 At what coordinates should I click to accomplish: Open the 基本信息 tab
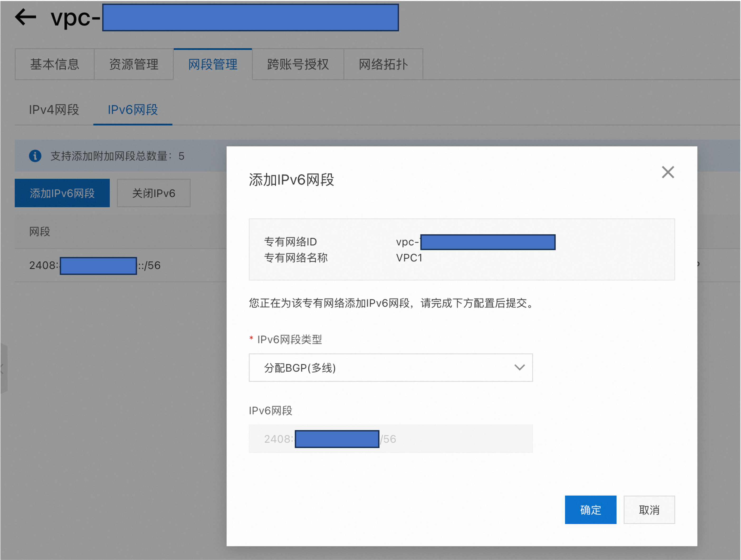[55, 64]
